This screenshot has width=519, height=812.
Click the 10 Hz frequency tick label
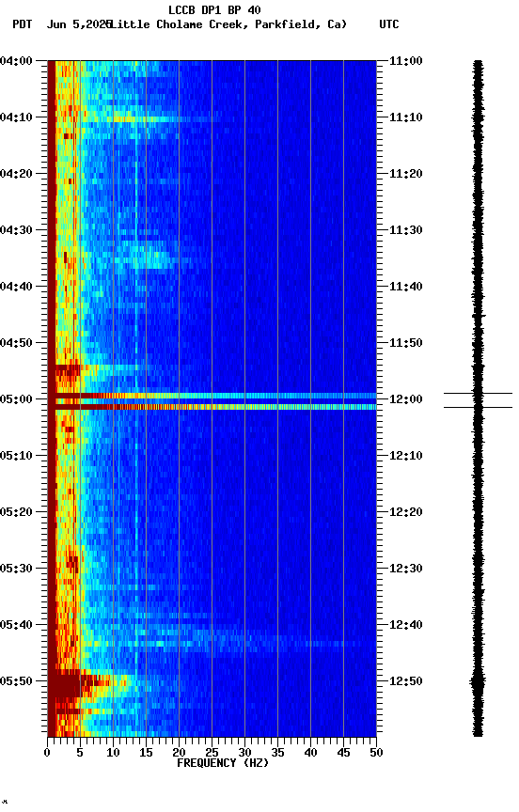tap(113, 753)
